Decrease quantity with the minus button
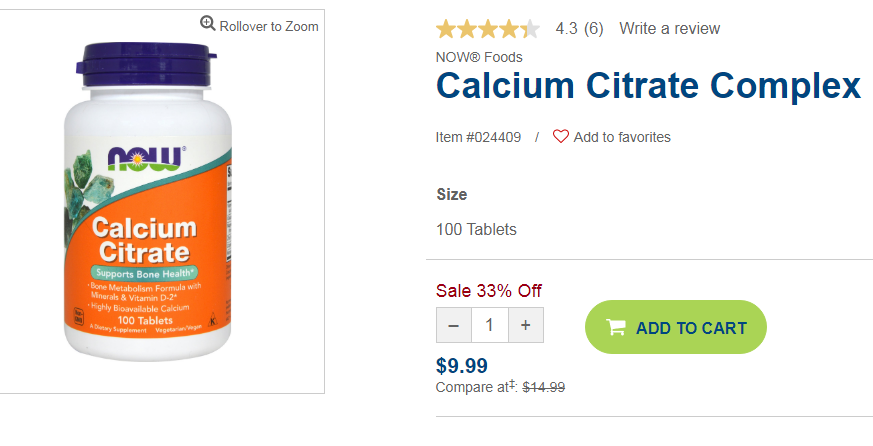 (454, 325)
